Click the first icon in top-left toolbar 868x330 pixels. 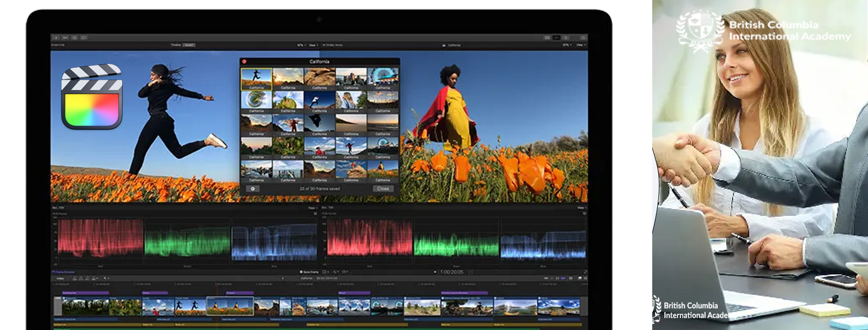[56, 37]
